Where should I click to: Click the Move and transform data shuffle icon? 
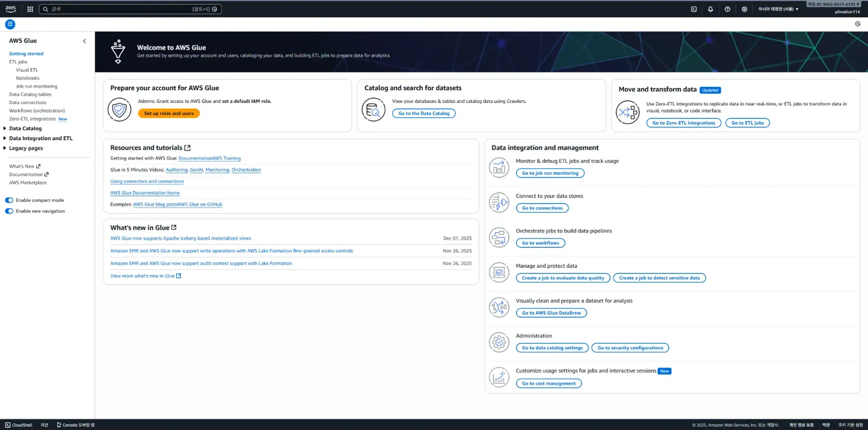(x=628, y=112)
